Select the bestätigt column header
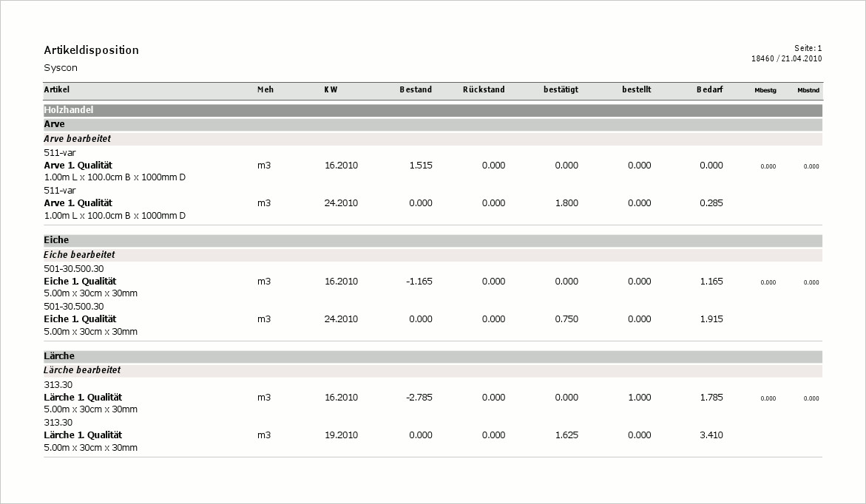866x504 pixels. coord(561,90)
